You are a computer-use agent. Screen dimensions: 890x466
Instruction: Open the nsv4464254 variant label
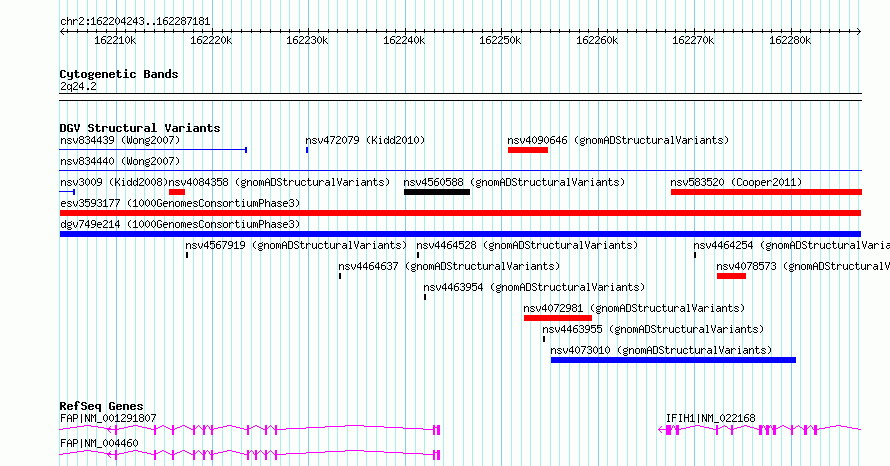pos(792,245)
